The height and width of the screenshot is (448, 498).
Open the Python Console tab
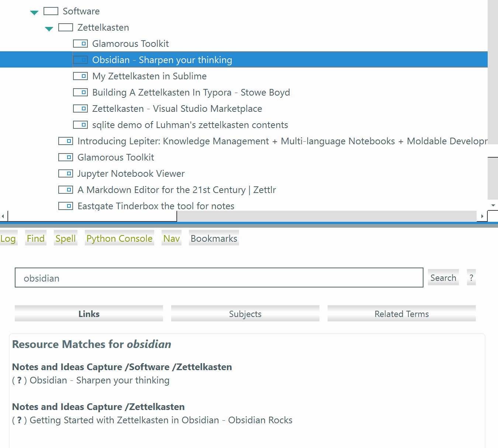(x=120, y=238)
